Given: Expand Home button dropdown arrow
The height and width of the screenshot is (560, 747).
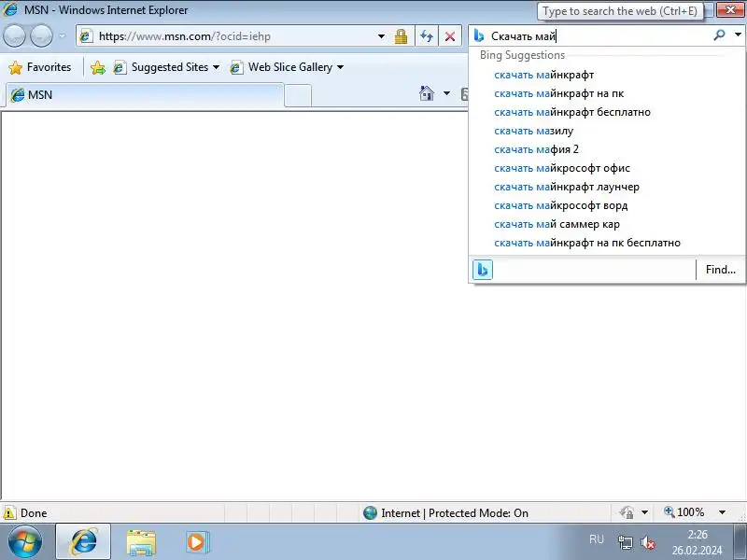Looking at the screenshot, I should 446,92.
